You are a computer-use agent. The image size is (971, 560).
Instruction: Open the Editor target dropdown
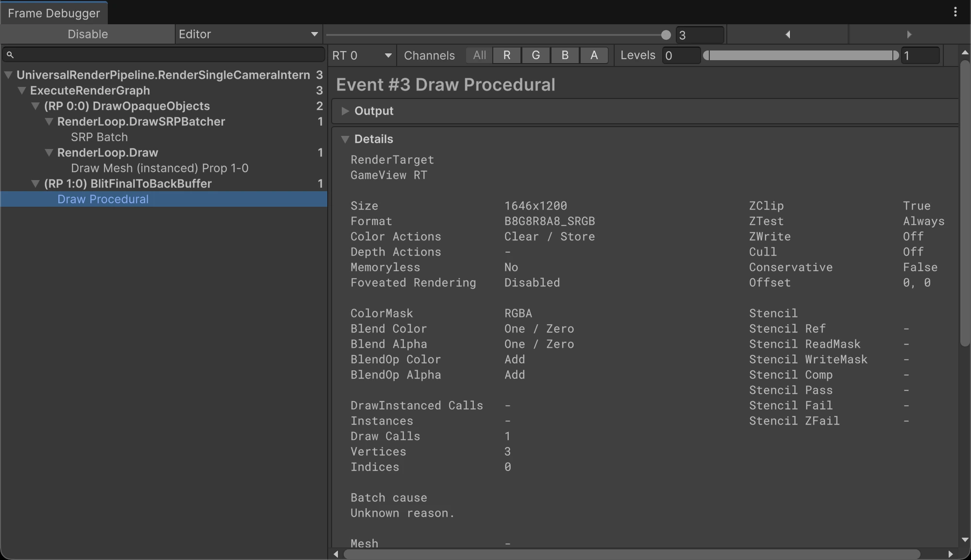[x=249, y=34]
